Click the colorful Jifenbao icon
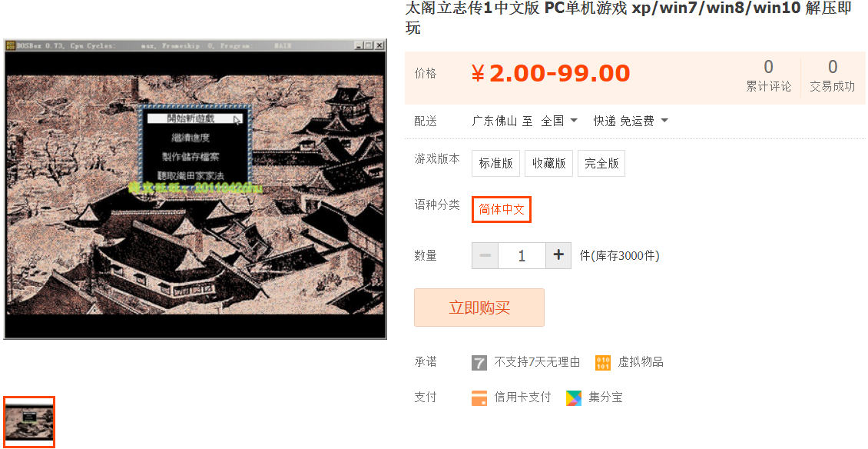 coord(574,397)
